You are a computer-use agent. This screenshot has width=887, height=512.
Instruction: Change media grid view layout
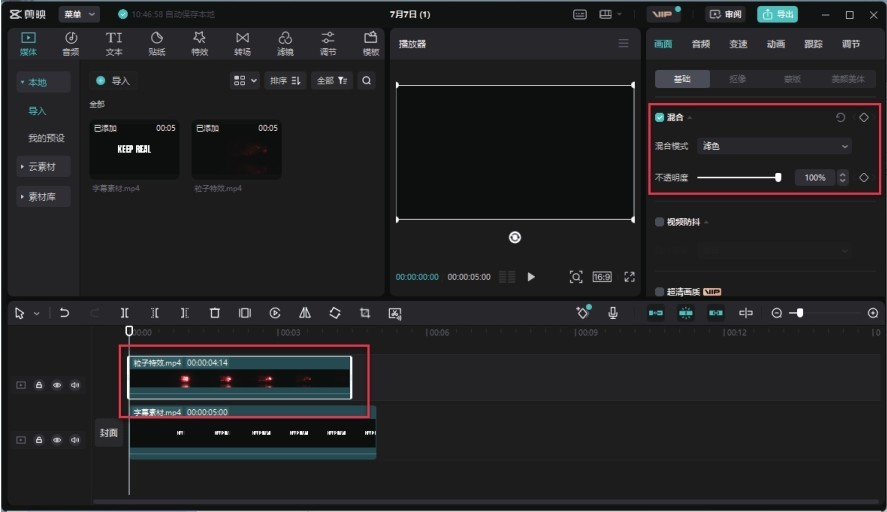[x=246, y=81]
